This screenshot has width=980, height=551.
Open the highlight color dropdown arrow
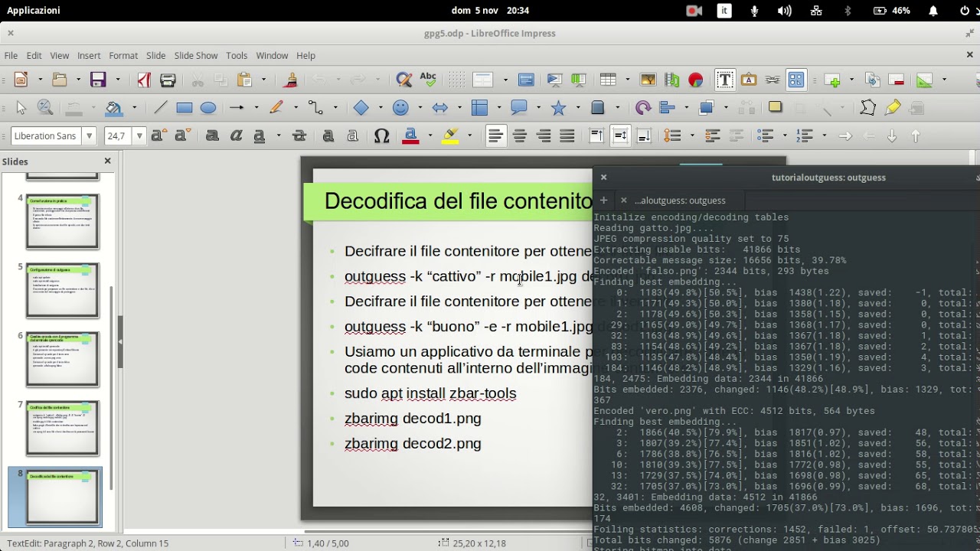click(469, 136)
